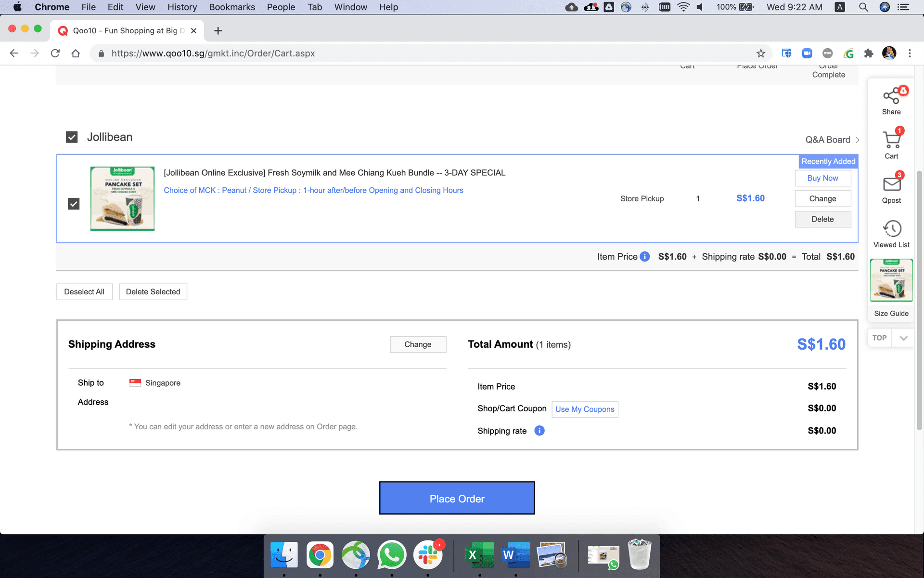This screenshot has width=924, height=578.
Task: Delete the Jollibean cart item
Action: point(822,219)
